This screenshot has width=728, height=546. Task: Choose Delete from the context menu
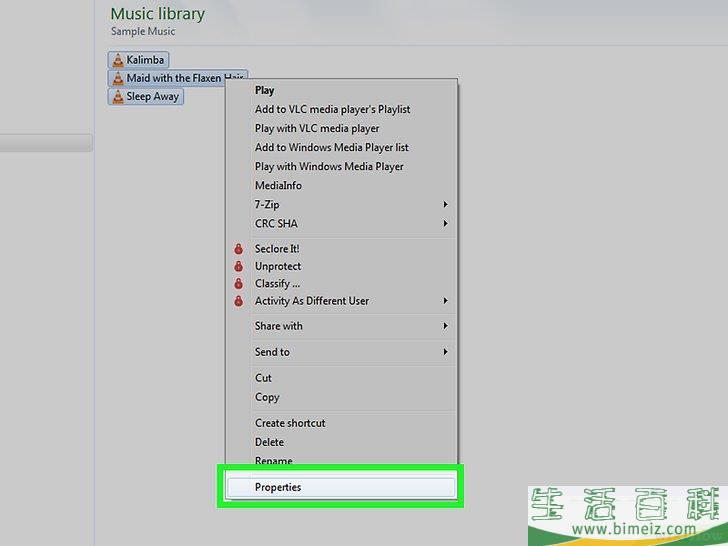(269, 442)
